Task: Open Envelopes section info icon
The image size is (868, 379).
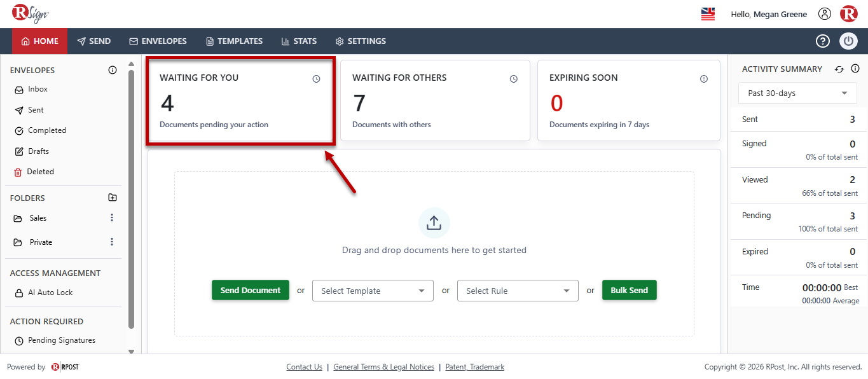Action: (x=113, y=70)
